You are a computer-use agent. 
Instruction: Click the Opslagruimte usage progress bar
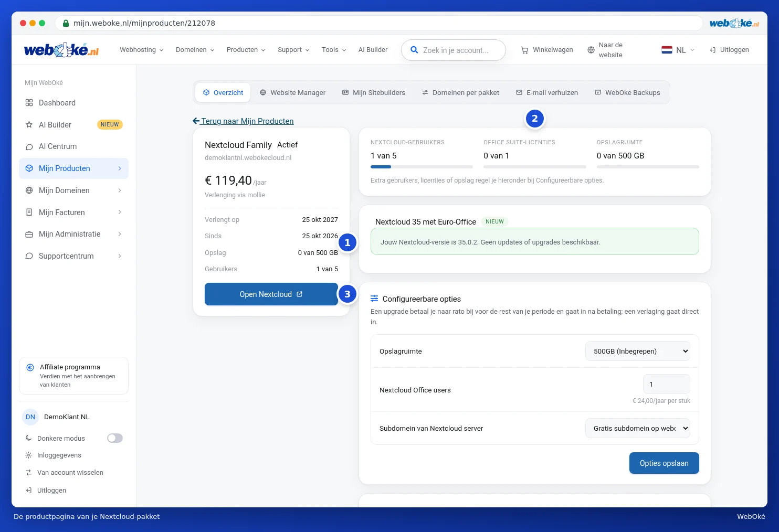pos(648,167)
